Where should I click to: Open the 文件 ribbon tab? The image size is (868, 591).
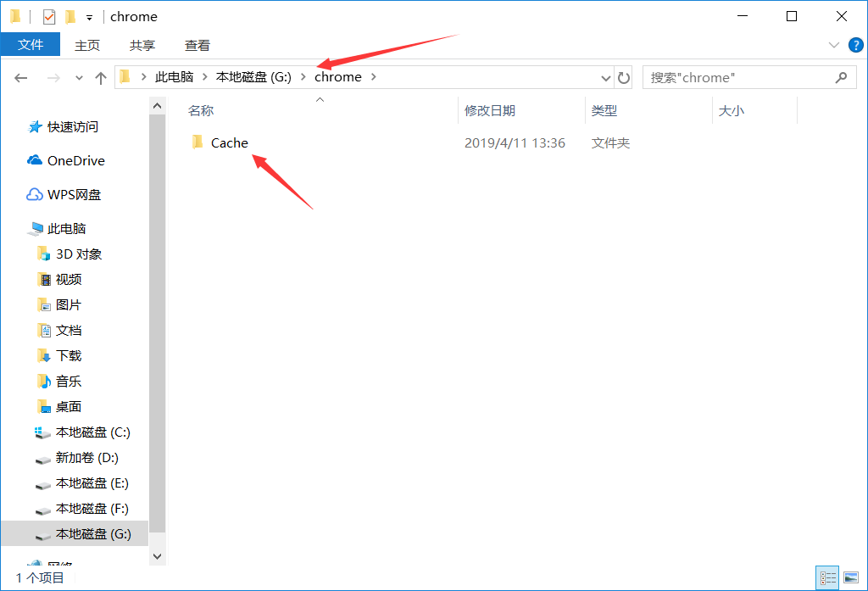[x=31, y=45]
